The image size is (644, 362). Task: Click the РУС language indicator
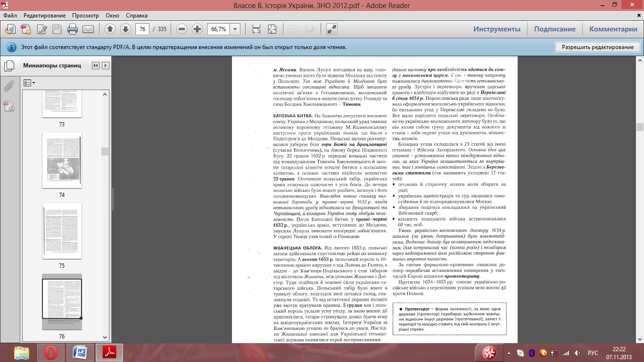[x=593, y=353]
